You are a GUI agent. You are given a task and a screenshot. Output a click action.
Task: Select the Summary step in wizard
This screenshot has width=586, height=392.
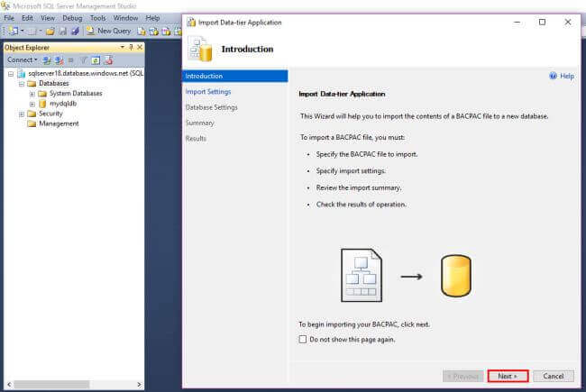pos(200,123)
